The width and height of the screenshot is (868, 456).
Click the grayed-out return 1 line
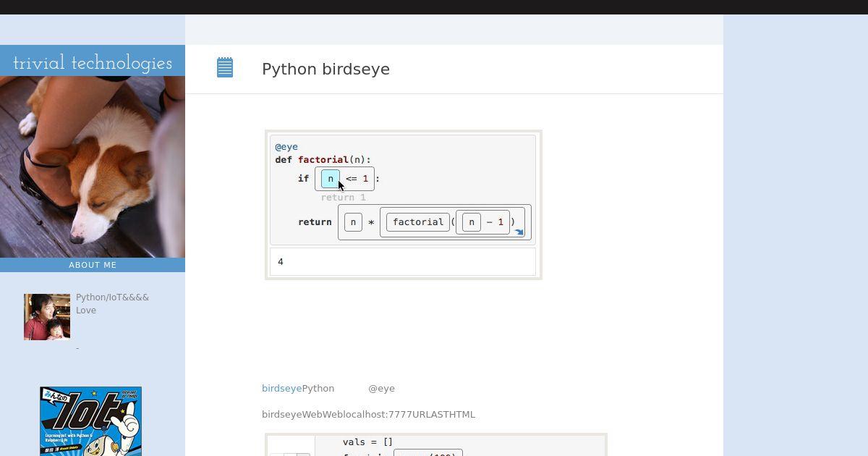point(344,198)
